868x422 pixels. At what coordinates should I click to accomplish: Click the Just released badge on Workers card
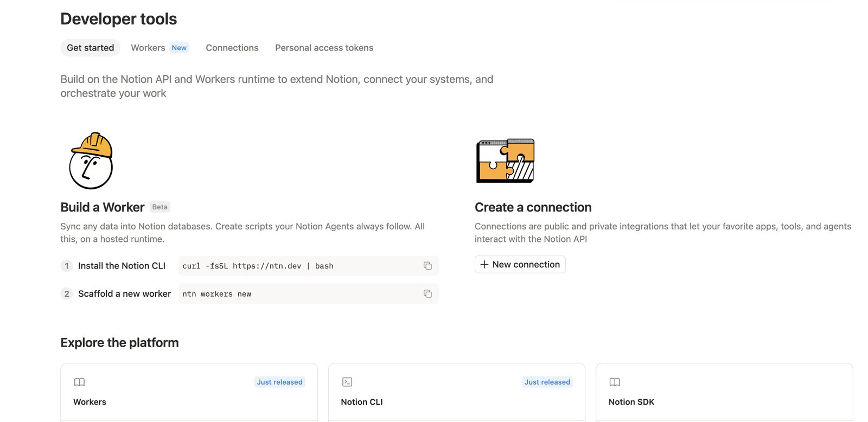click(x=280, y=382)
